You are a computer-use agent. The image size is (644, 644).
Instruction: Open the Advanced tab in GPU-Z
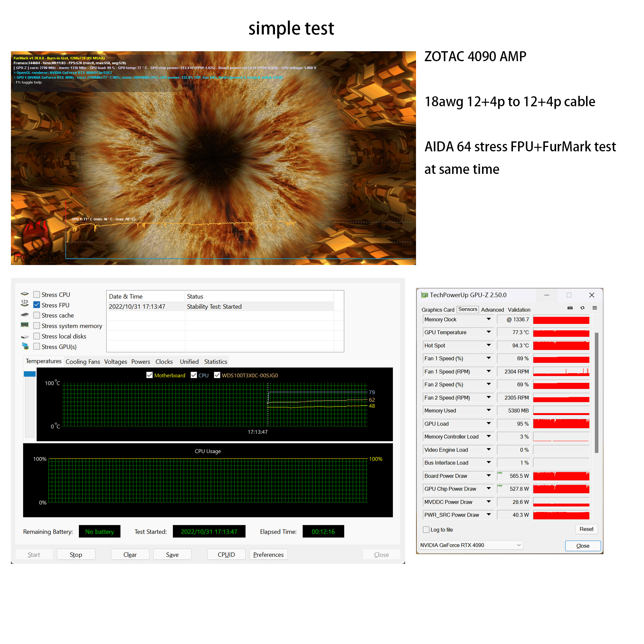tap(492, 310)
